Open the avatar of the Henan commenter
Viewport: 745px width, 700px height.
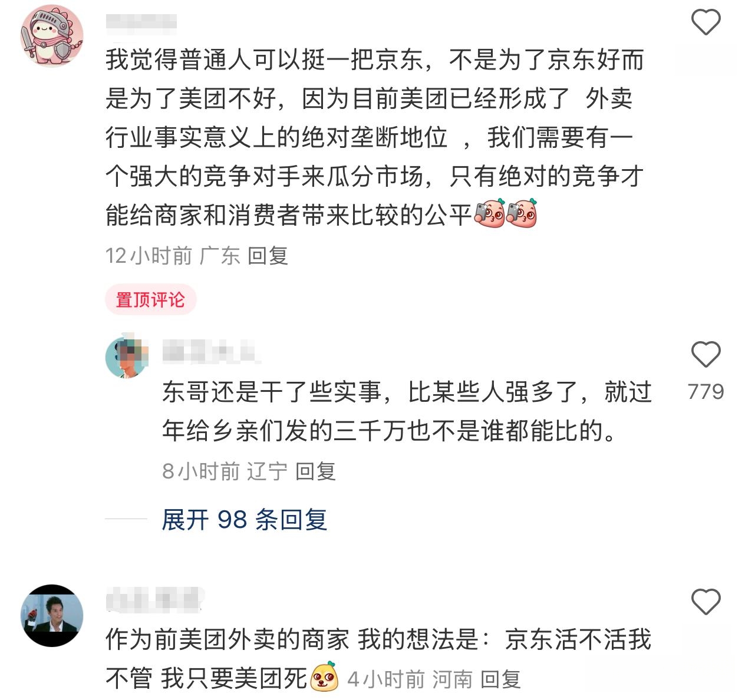[x=52, y=616]
